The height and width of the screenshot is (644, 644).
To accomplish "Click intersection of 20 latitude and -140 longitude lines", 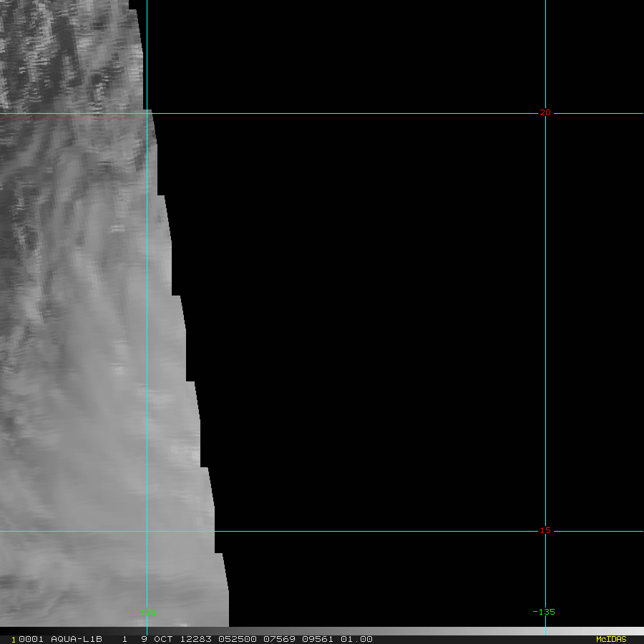I will [x=147, y=113].
